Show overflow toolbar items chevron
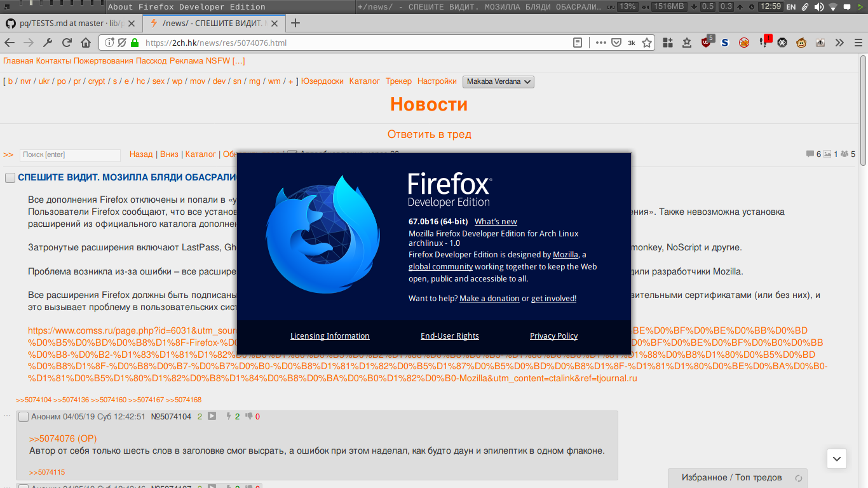 (x=839, y=43)
